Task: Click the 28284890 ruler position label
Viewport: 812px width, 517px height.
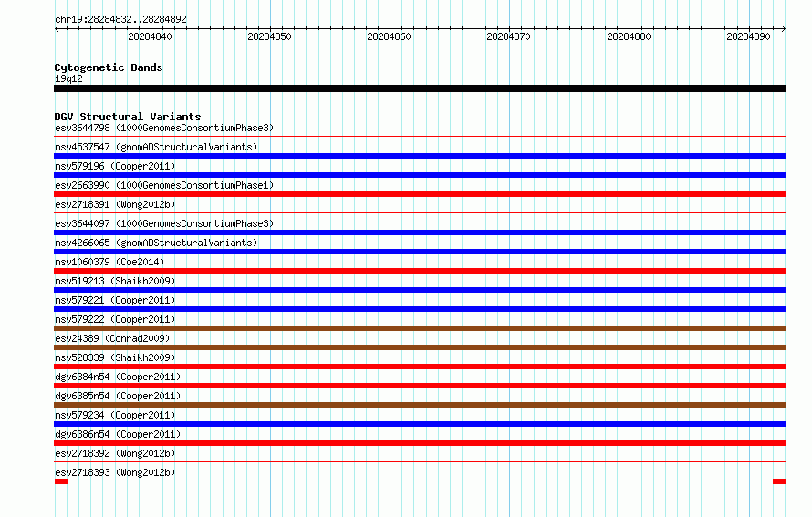Action: 749,36
